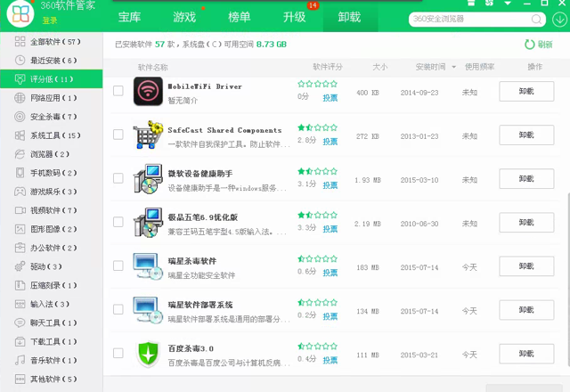The width and height of the screenshot is (570, 392).
Task: Open the download manager arrow icon
Action: pos(559,20)
